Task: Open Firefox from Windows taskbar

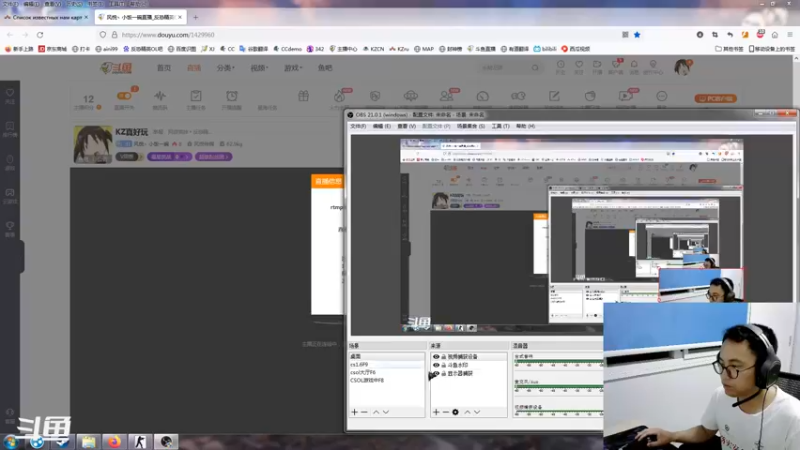Action: coord(114,441)
